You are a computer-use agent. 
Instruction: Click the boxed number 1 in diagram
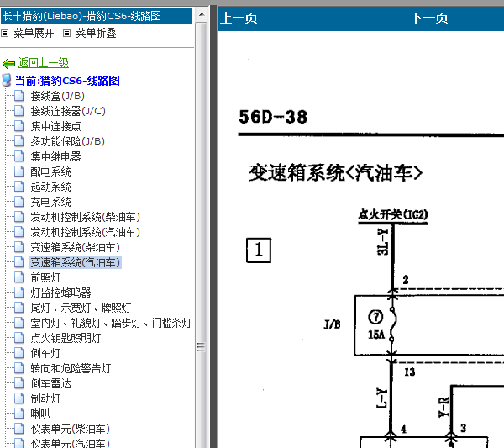(x=259, y=250)
